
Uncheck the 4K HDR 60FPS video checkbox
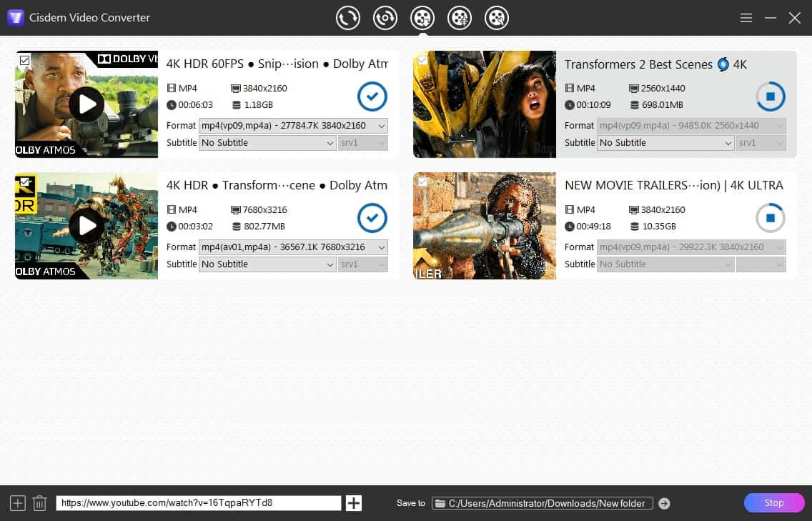25,61
